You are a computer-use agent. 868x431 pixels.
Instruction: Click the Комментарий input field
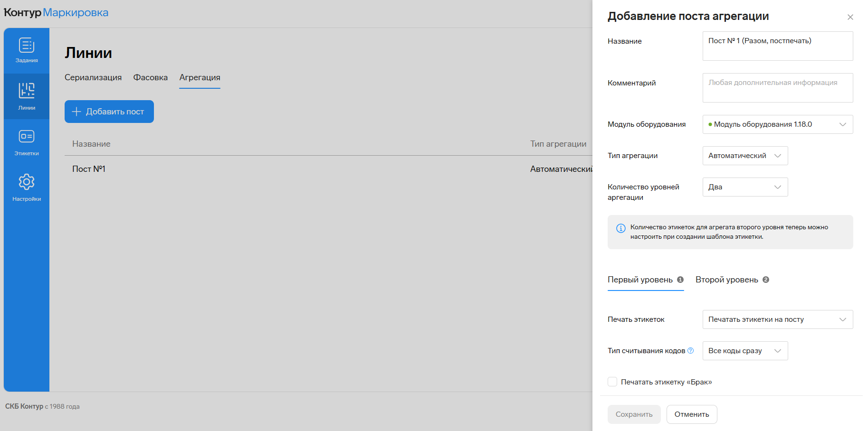pos(778,88)
